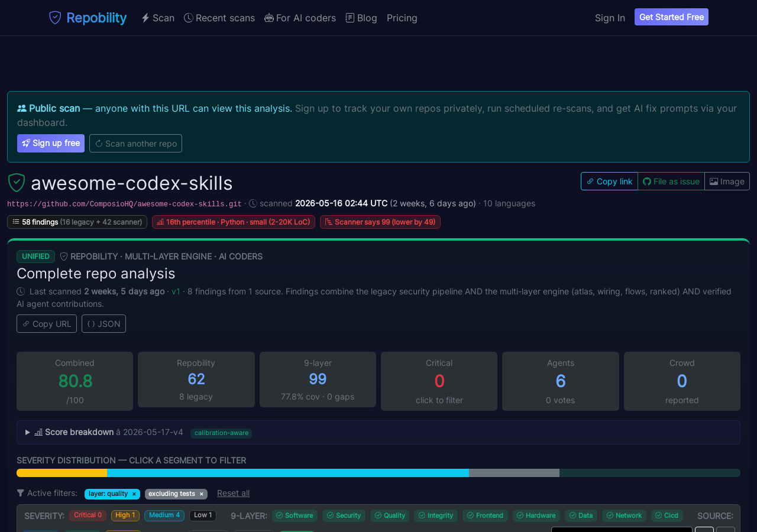
Task: Click the funnel icon by Active filters
Action: pos(21,493)
